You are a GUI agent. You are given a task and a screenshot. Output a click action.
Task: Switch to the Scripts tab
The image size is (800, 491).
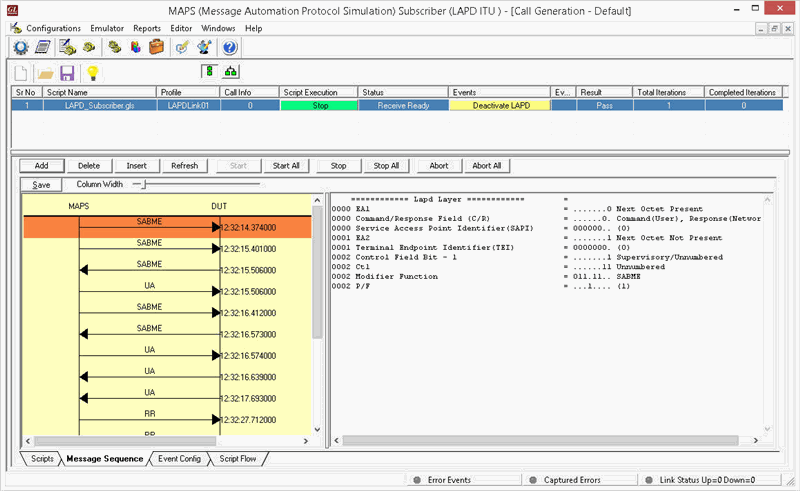(42, 458)
